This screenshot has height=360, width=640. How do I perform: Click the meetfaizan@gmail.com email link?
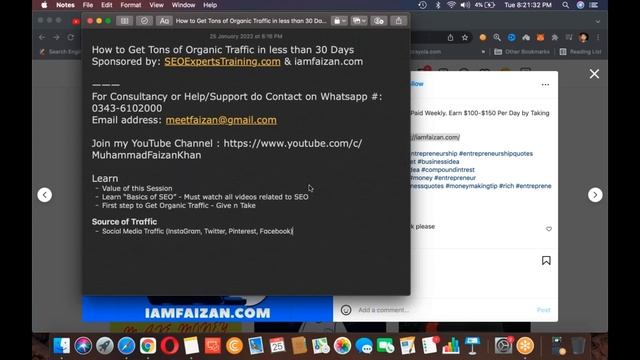click(221, 120)
